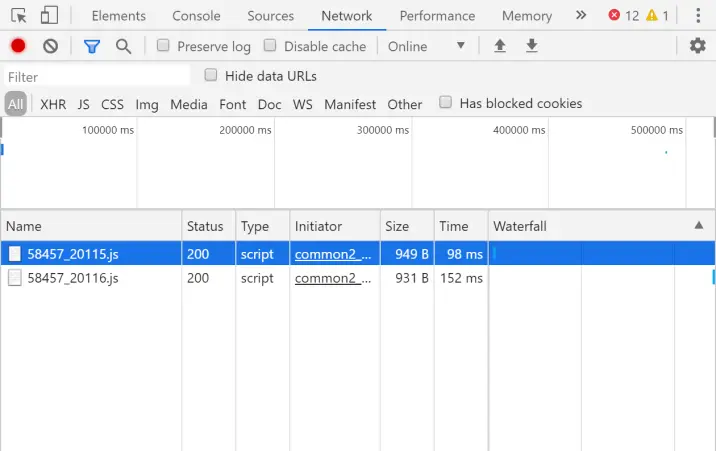The width and height of the screenshot is (716, 451).
Task: Click the Filter text input field
Action: point(96,76)
